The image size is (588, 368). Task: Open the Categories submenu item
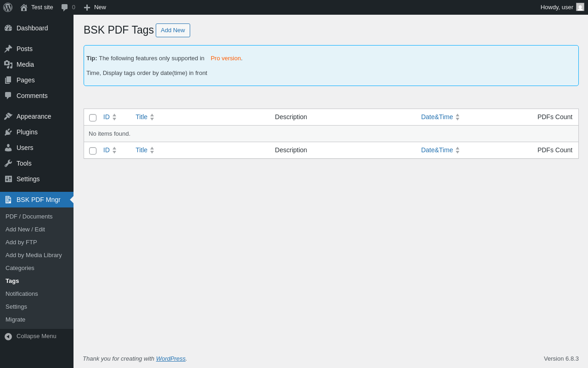tap(20, 268)
